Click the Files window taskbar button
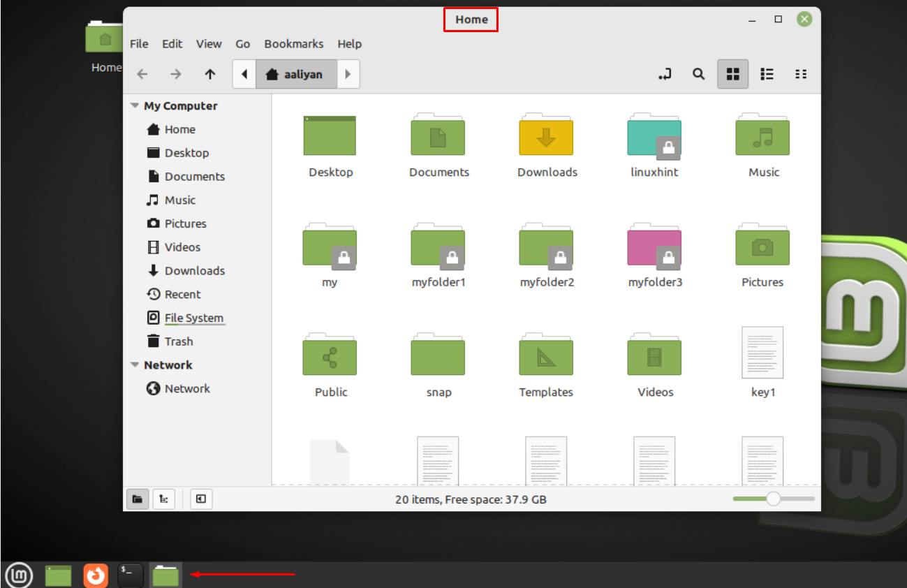The image size is (907, 588). coord(166,575)
